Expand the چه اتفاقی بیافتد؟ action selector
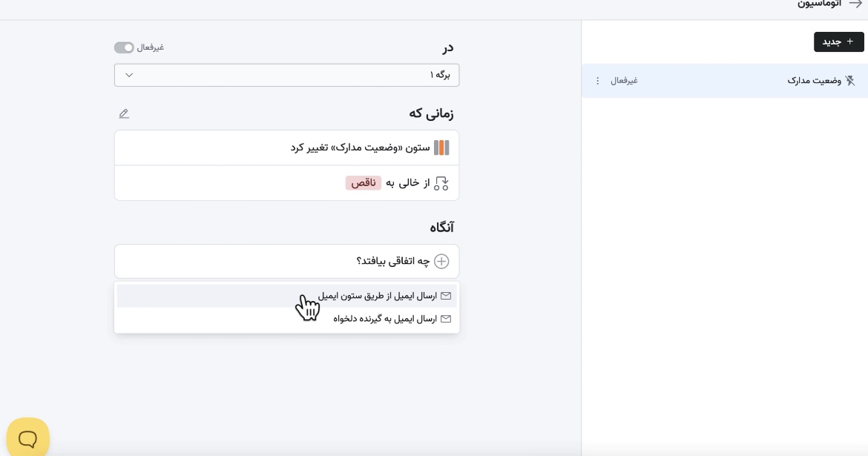This screenshot has width=868, height=456. [392, 261]
